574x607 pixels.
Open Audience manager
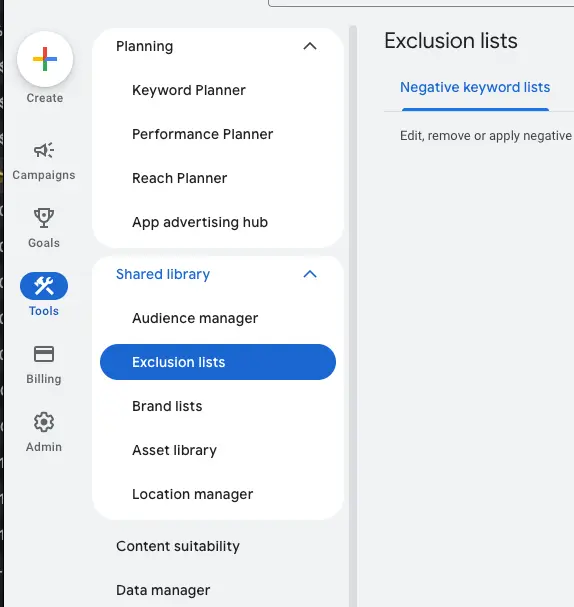(x=195, y=318)
